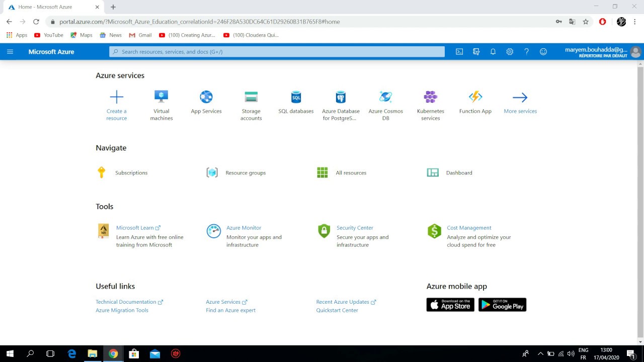Click the Microsoft Learn badge icon
The width and height of the screenshot is (644, 362).
click(x=103, y=231)
